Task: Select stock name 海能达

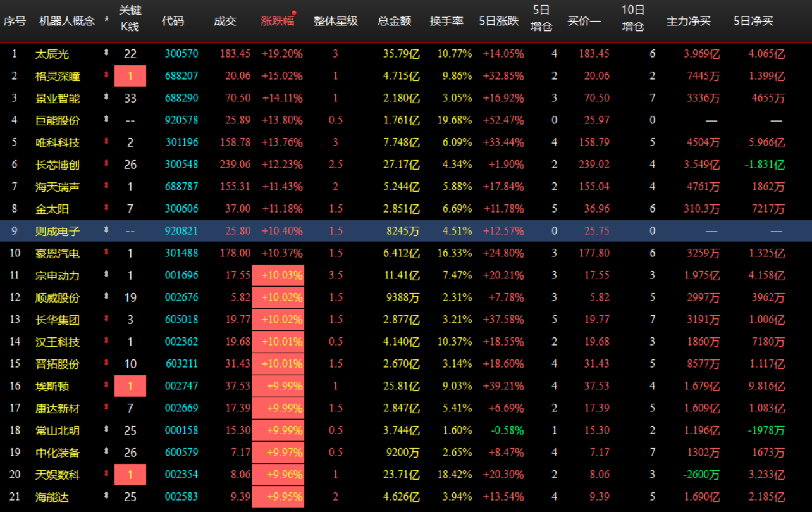Action: tap(52, 497)
